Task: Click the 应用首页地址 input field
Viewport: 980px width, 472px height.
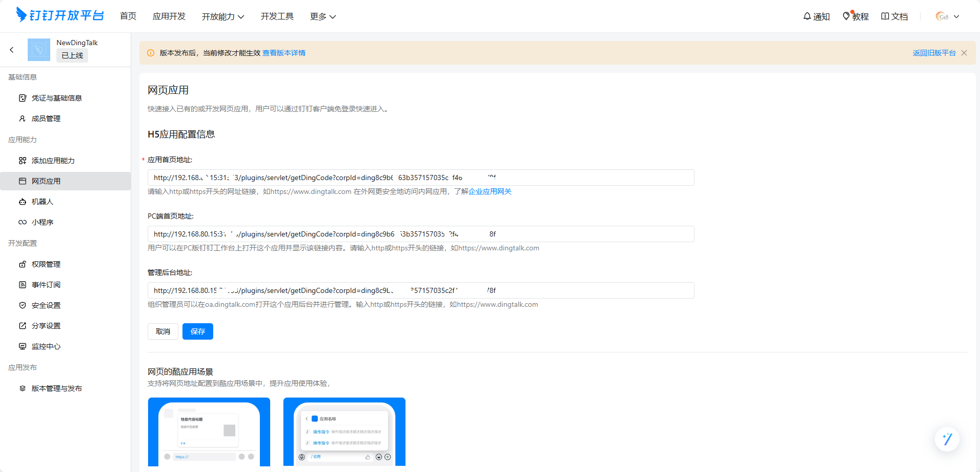Action: [x=420, y=178]
